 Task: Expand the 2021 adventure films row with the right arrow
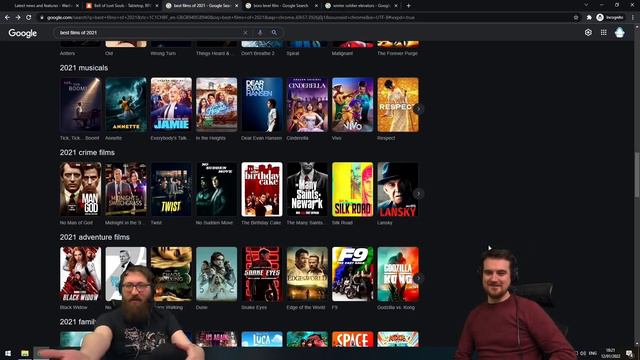coord(418,278)
